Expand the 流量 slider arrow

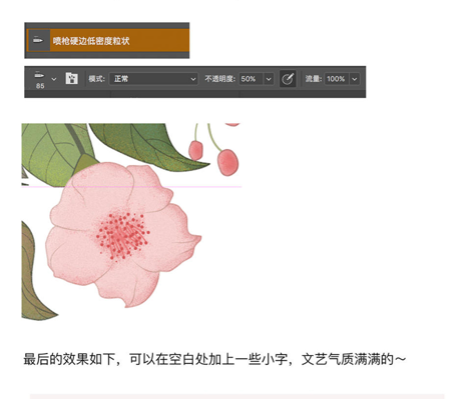[355, 79]
